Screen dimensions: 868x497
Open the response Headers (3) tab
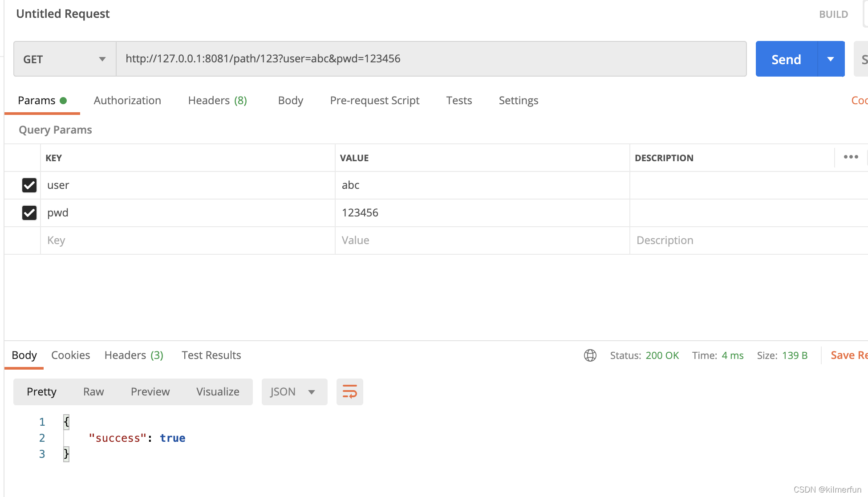134,355
